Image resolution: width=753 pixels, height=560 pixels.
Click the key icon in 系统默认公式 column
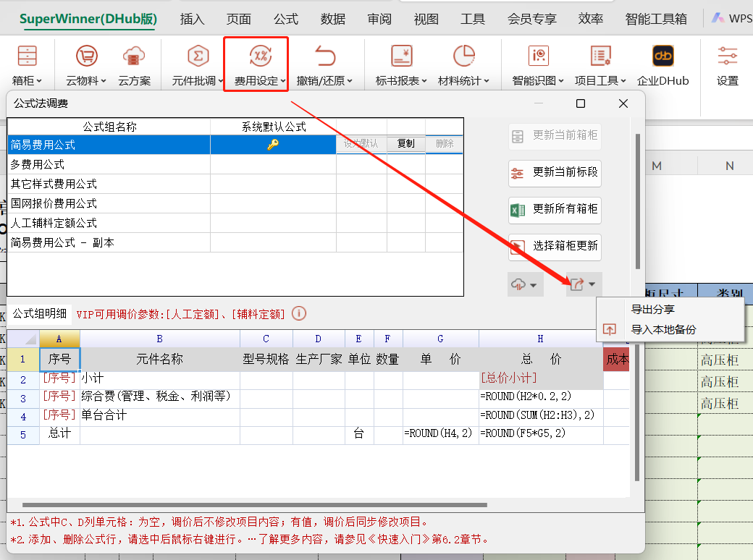pos(273,145)
